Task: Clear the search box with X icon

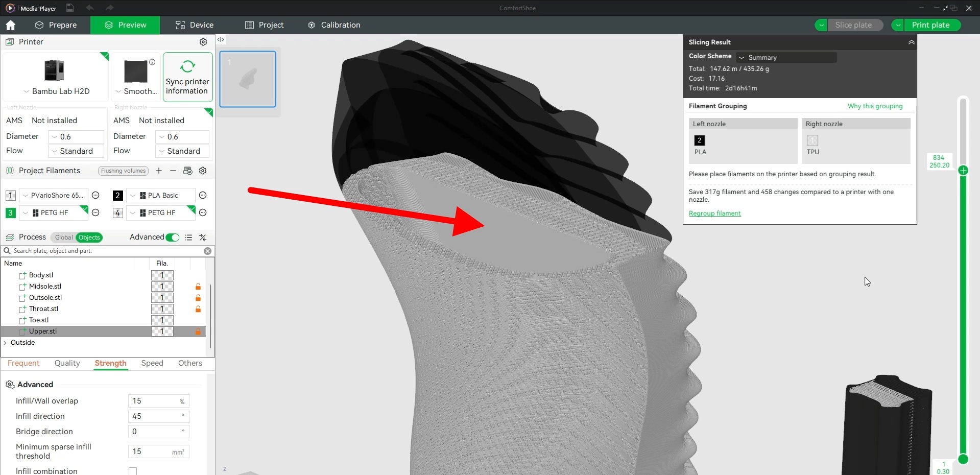Action: coord(207,251)
